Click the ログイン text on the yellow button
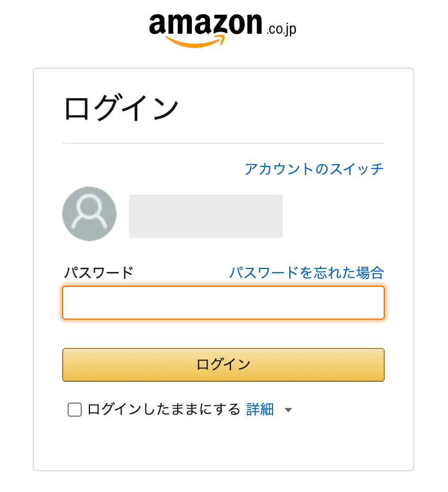448x492 pixels. pyautogui.click(x=223, y=364)
